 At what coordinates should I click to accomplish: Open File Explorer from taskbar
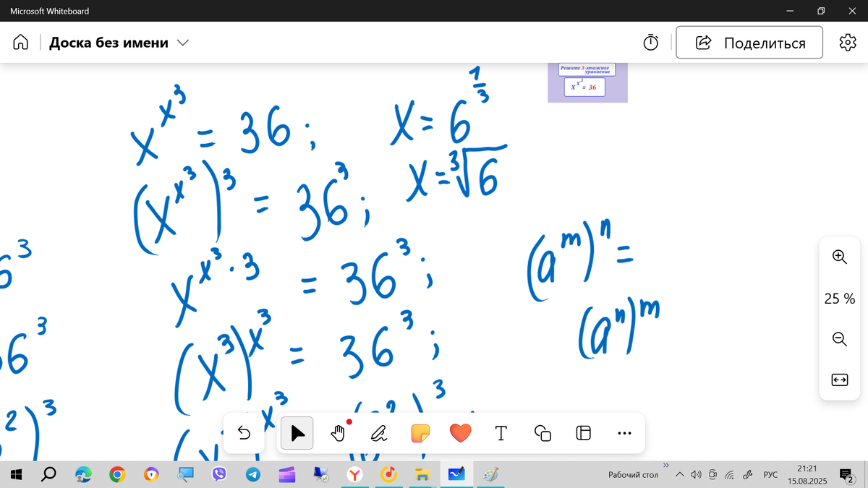coord(423,474)
